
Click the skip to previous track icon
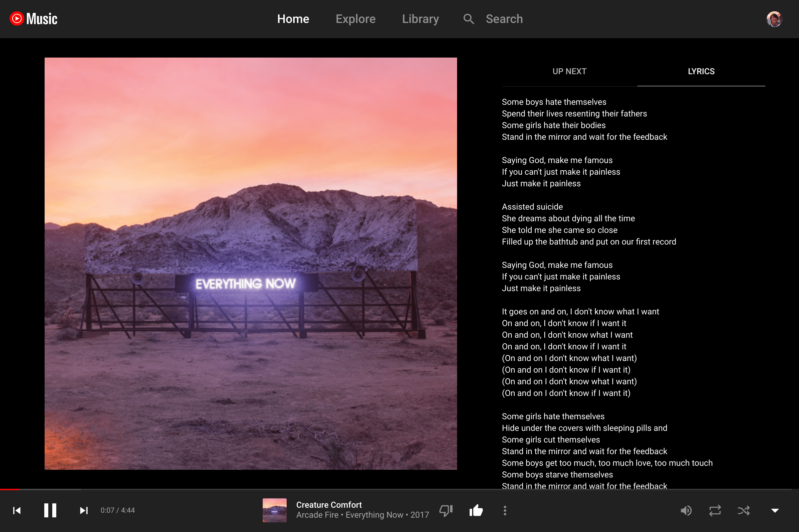point(17,510)
